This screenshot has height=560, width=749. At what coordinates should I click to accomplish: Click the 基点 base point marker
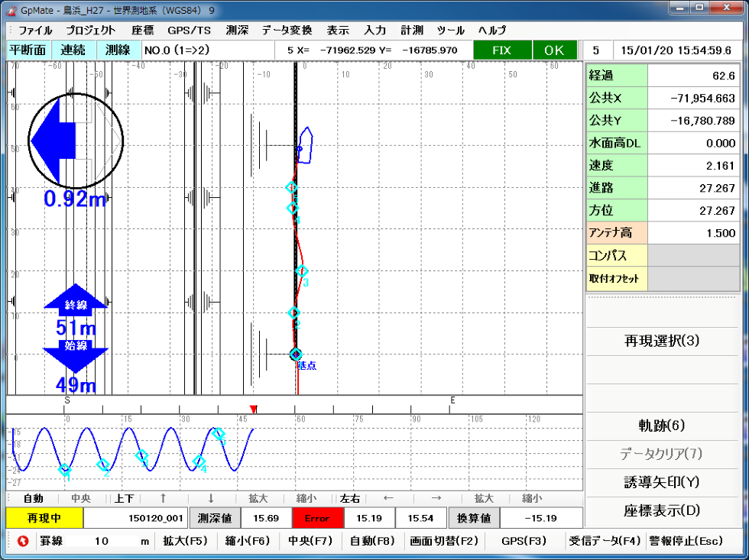(297, 354)
